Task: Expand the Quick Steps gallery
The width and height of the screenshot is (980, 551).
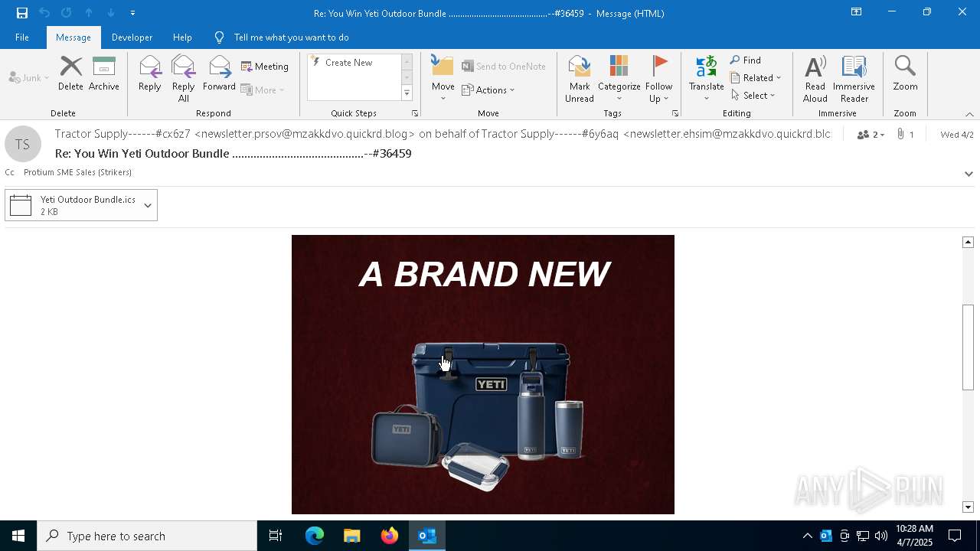Action: (407, 93)
